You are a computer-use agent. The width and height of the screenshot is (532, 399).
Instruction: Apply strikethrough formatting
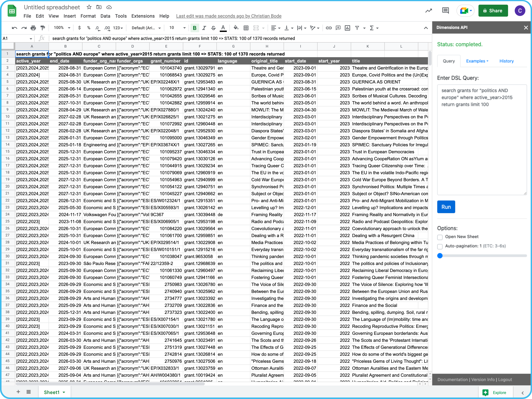click(x=213, y=28)
